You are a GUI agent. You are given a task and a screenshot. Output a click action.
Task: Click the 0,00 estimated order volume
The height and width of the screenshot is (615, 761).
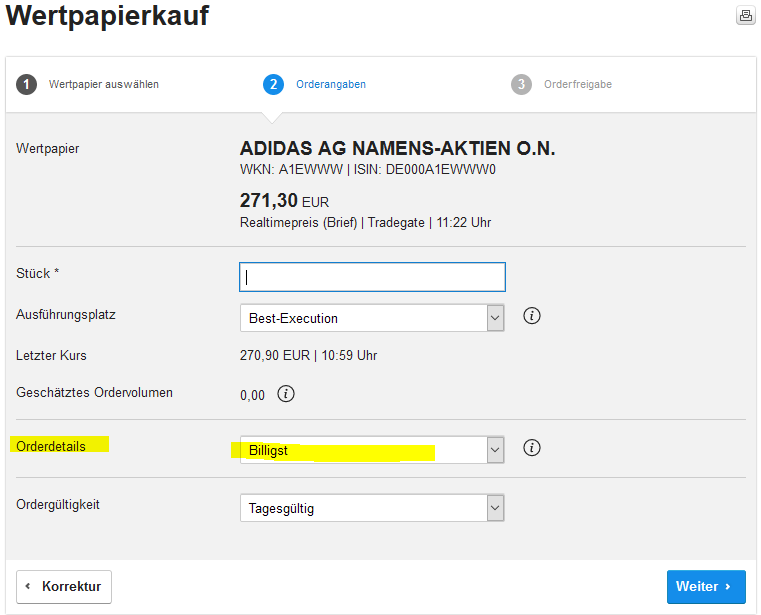tap(252, 396)
